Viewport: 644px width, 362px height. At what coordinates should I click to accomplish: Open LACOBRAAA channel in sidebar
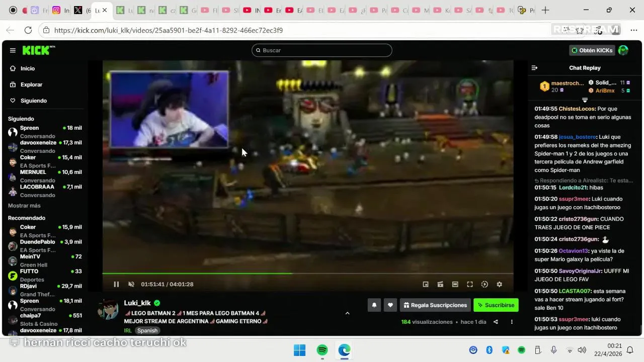coord(45,191)
